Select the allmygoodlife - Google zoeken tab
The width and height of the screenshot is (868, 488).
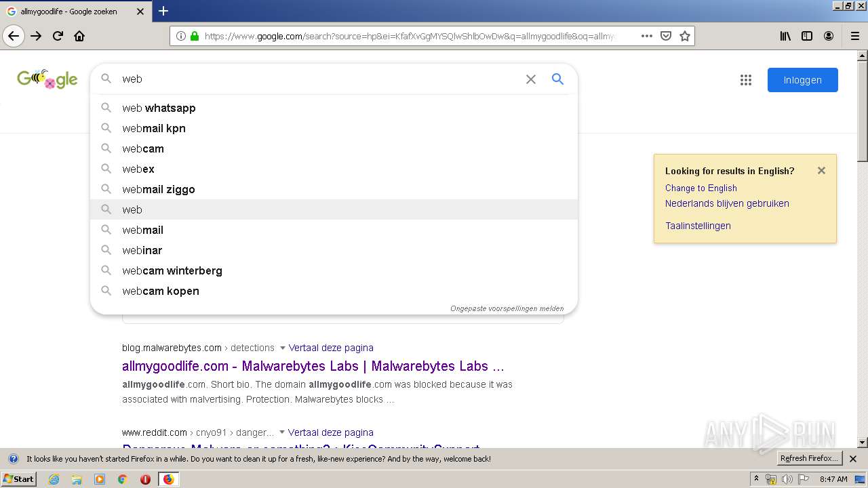[x=76, y=12]
